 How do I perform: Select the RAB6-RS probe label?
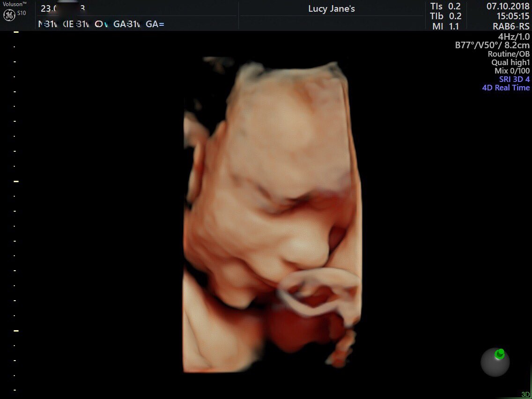(511, 27)
